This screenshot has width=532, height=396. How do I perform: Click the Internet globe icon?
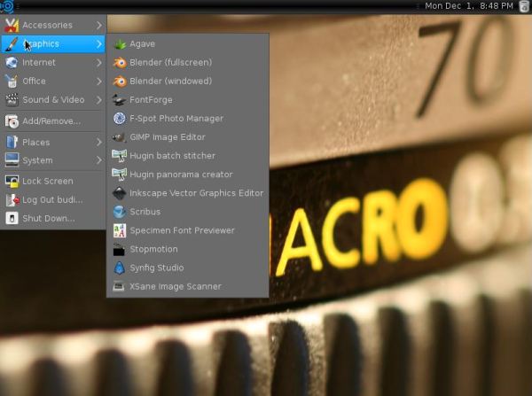point(12,63)
